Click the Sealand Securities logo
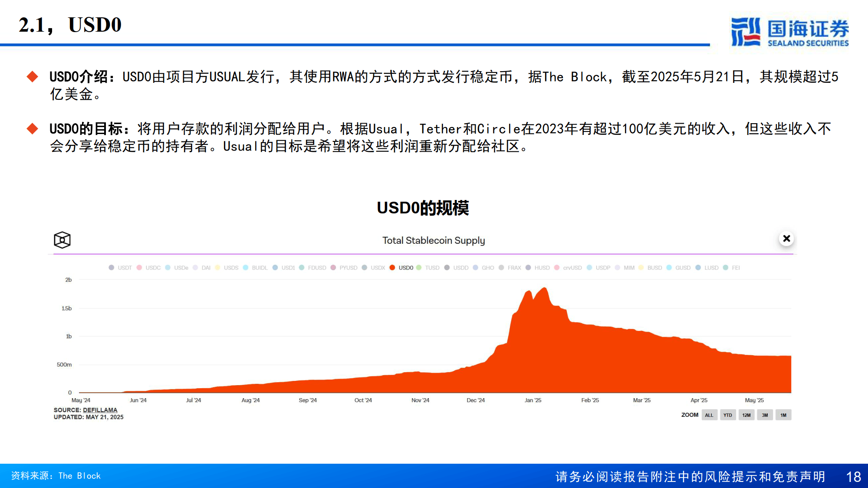Image resolution: width=868 pixels, height=488 pixels. (x=790, y=32)
